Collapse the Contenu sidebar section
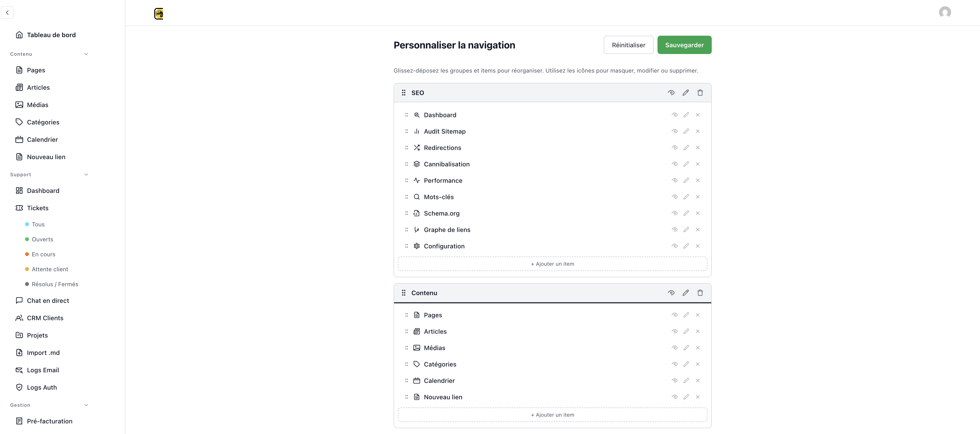980x434 pixels. [86, 54]
